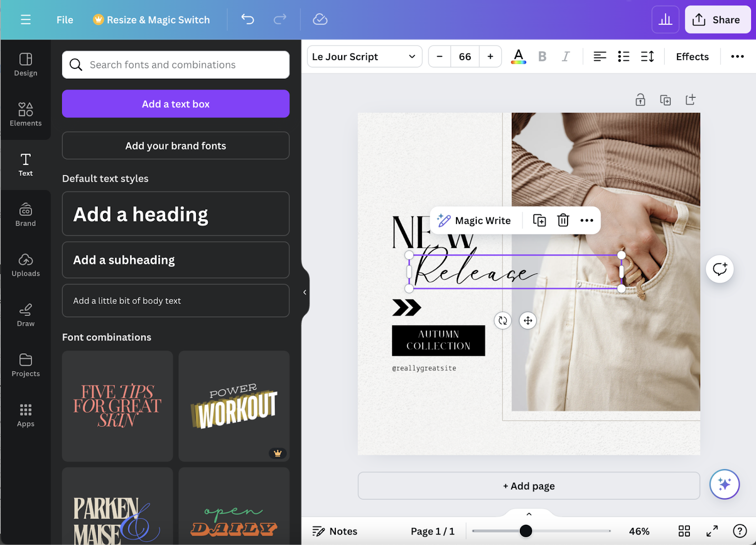Viewport: 756px width, 545px height.
Task: Select the Uploads sidebar icon
Action: [x=26, y=264]
